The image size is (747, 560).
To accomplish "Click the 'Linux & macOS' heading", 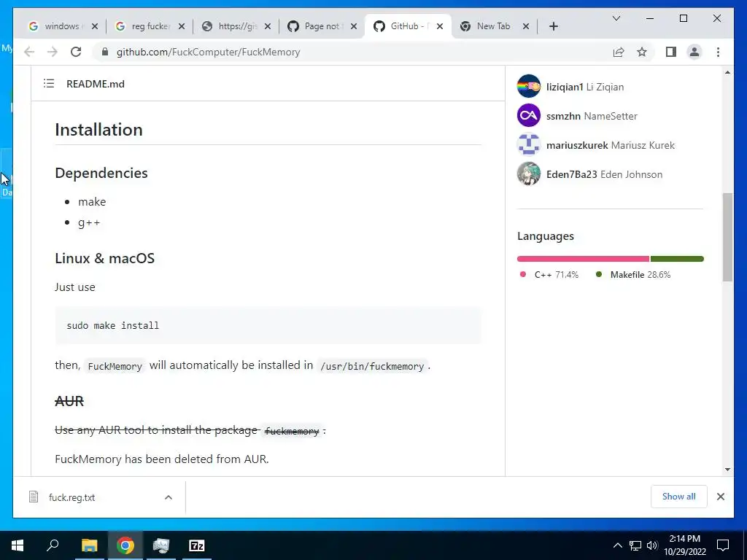I will [105, 258].
